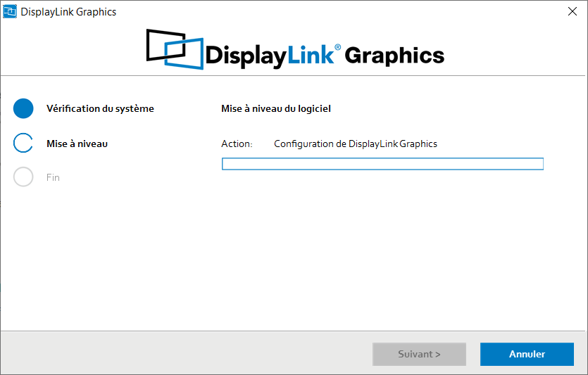Click the installation progress bar
588x375 pixels.
(x=382, y=164)
